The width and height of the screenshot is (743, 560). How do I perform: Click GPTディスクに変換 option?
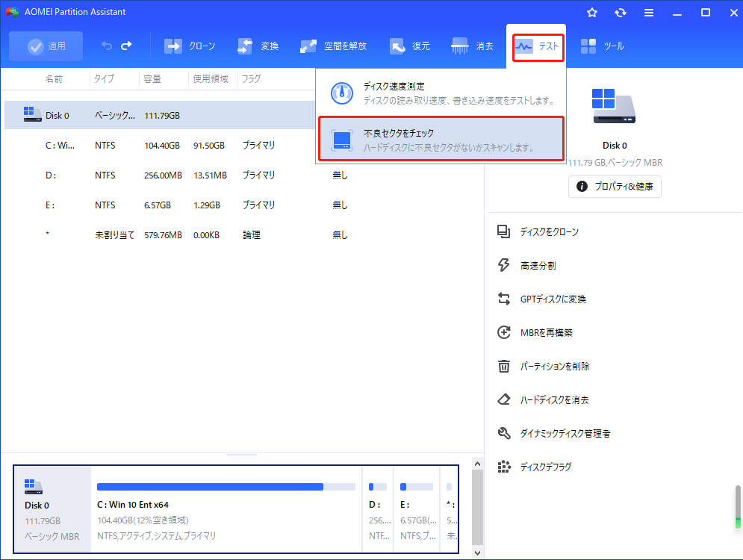[541, 299]
